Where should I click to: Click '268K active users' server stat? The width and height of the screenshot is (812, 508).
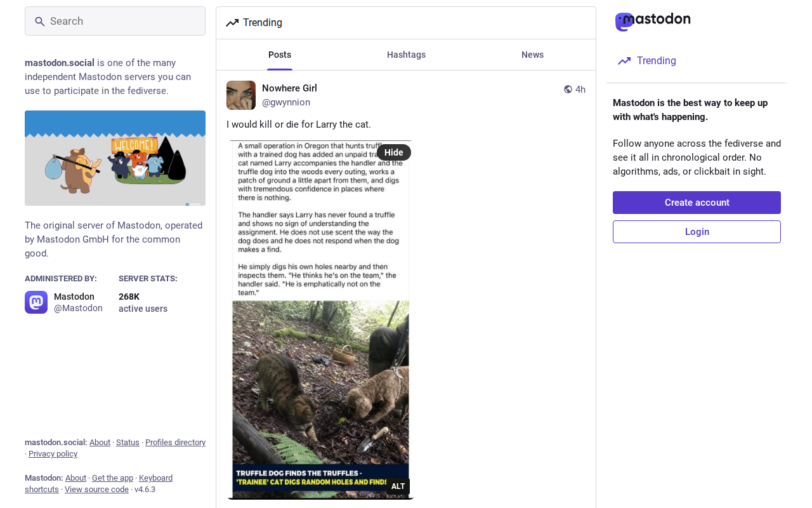[x=143, y=302]
